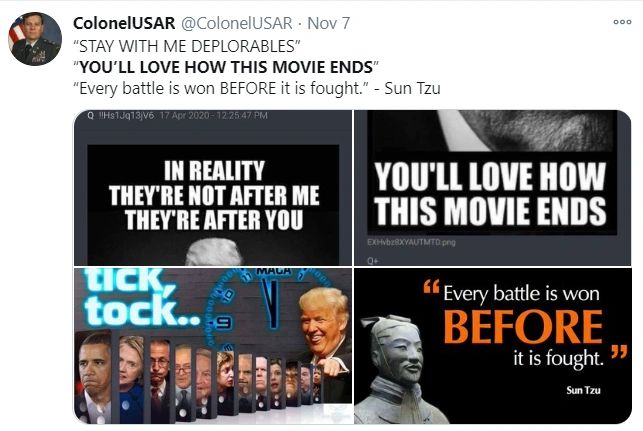
Task: Click the Sun Tzu quote text line in tweet
Action: coord(257,88)
